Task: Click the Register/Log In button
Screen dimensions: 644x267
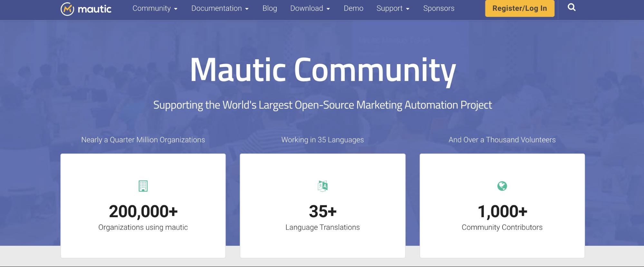Action: point(520,8)
